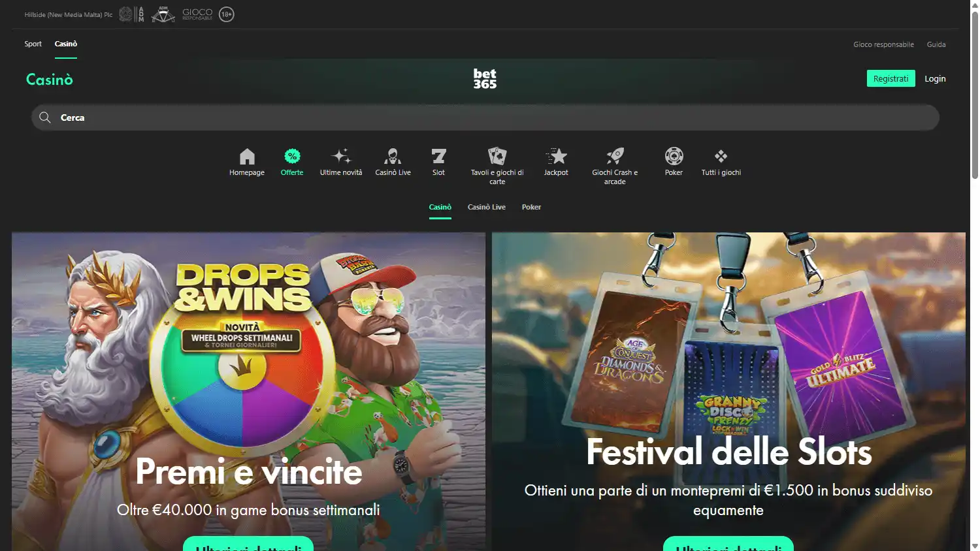
Task: Open the Jackpot star icon
Action: (x=556, y=156)
